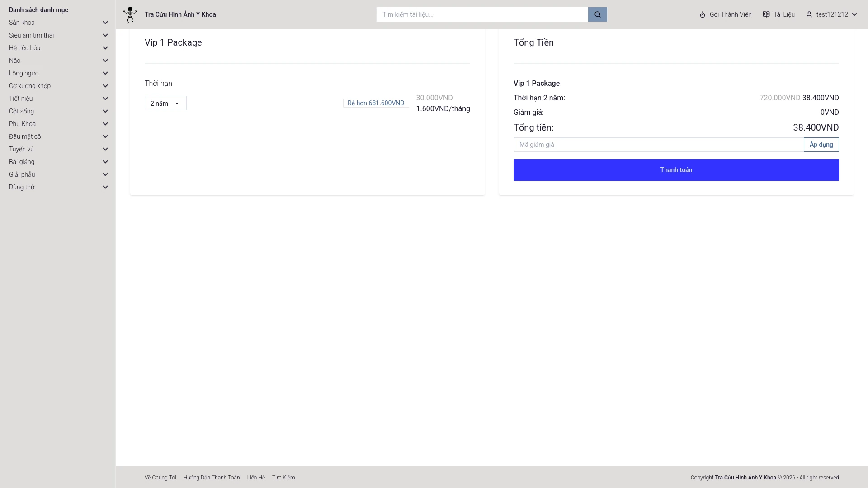
Task: Open the Tài Liệu menu item
Action: click(x=783, y=14)
